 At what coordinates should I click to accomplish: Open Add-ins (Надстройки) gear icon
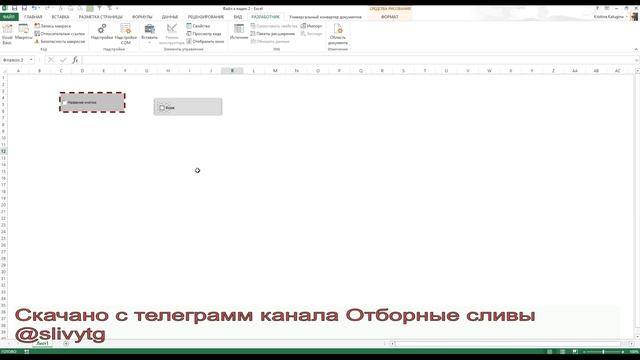(x=102, y=32)
